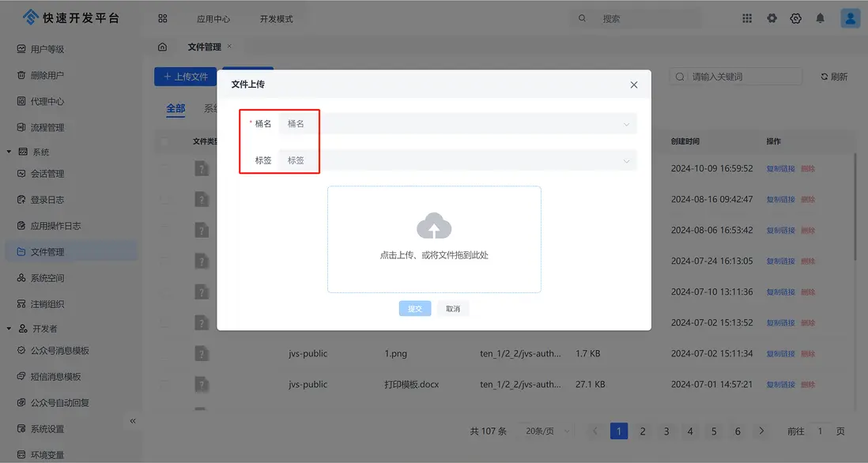Screen dimensions: 868x463
Task: Open the 桶名 dropdown
Action: (x=458, y=124)
